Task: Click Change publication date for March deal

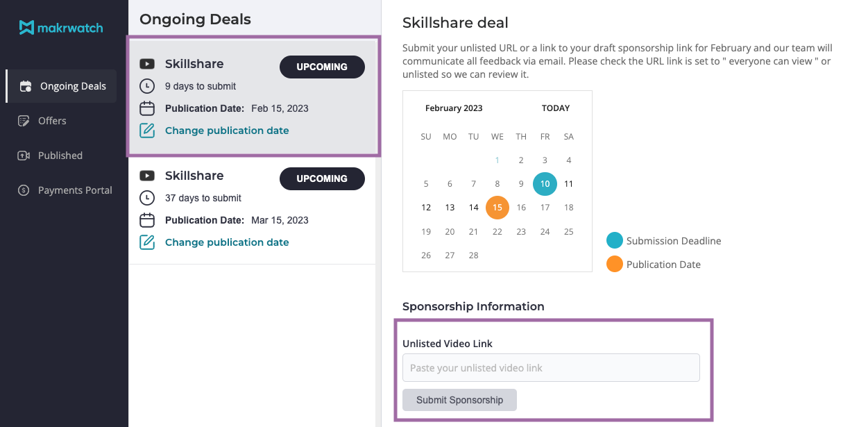Action: pos(227,242)
